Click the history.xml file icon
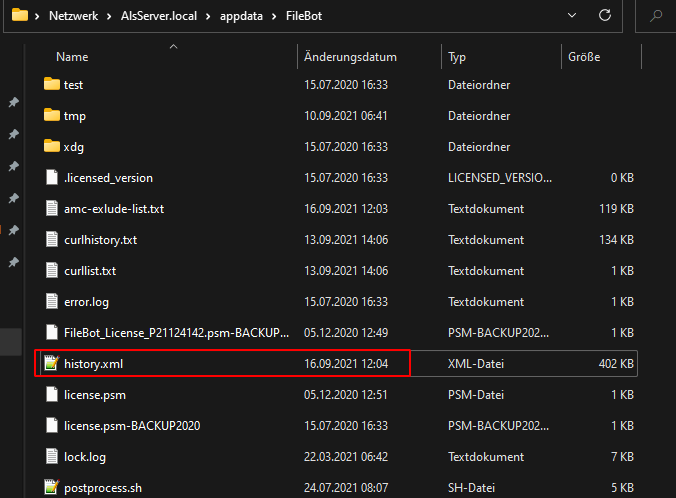676x498 pixels. [x=52, y=363]
